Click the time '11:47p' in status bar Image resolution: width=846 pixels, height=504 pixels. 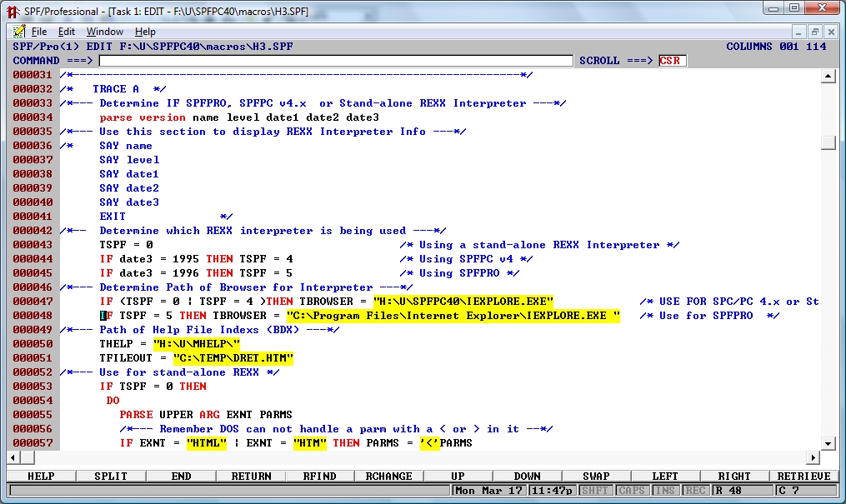[x=552, y=491]
